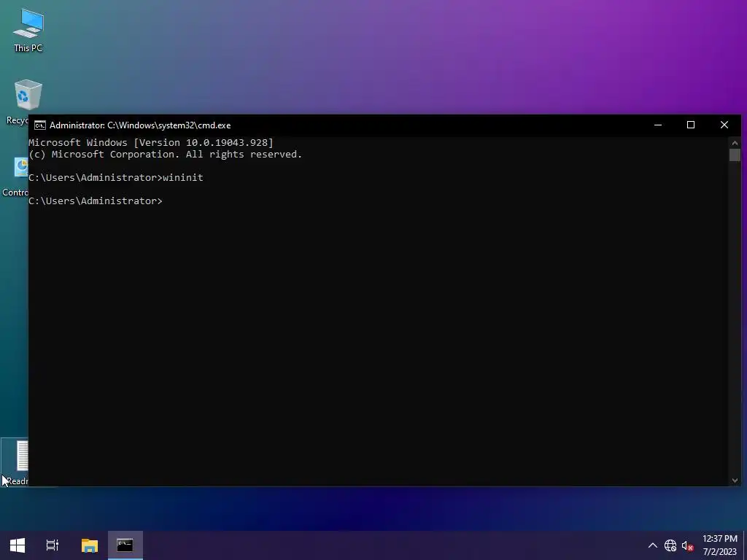Show hidden tray icons chevron
Image resolution: width=747 pixels, height=560 pixels.
click(653, 545)
